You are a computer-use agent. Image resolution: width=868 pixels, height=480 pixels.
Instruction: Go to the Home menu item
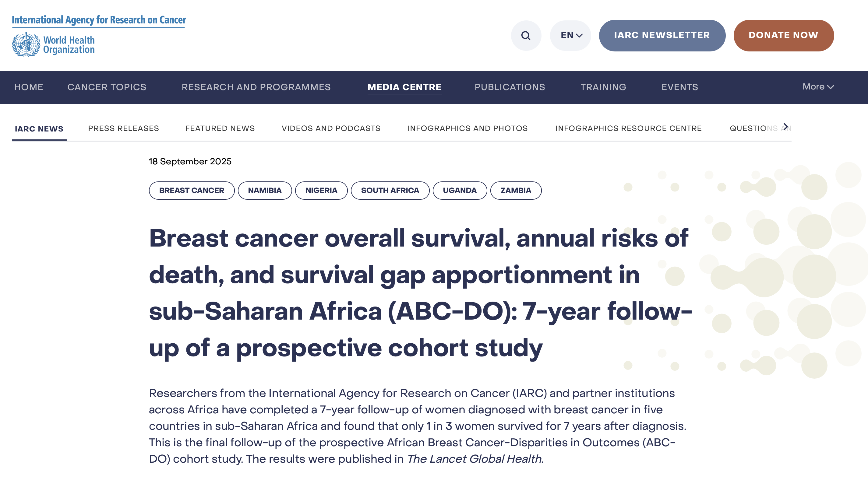tap(29, 87)
